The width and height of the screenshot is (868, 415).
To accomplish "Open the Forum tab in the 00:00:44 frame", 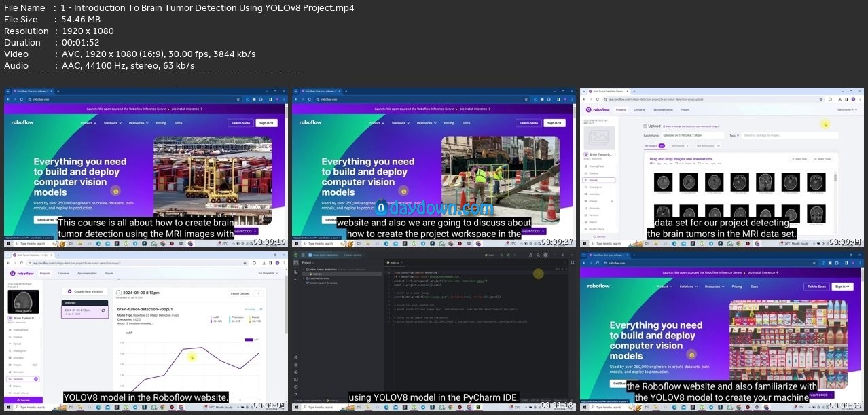I will pos(685,109).
